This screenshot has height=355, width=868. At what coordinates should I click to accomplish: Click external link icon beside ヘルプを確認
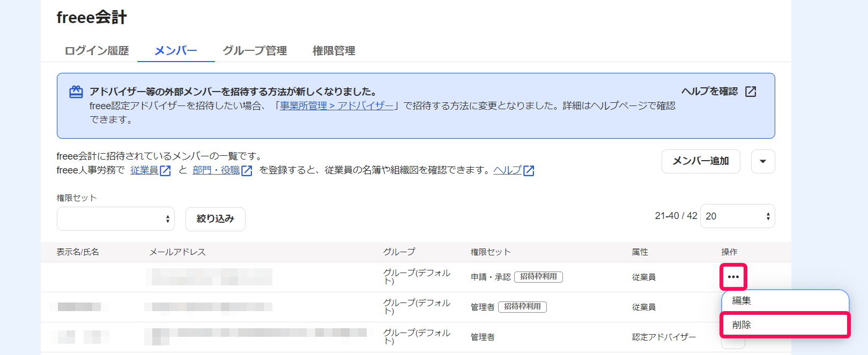[x=751, y=92]
